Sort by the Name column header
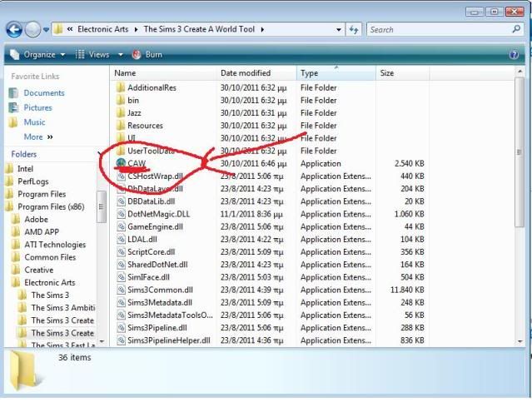The width and height of the screenshot is (532, 417). (x=125, y=73)
